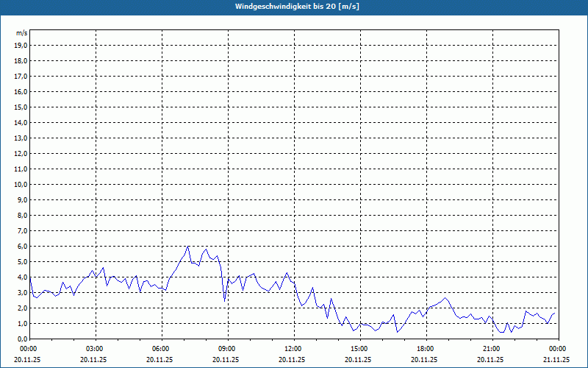The height and width of the screenshot is (368, 588).
Task: Select the 06:00 time axis label
Action: tap(161, 349)
